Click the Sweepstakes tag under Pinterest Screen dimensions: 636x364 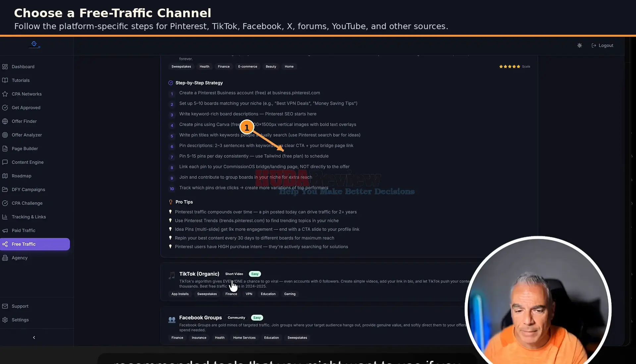[181, 67]
